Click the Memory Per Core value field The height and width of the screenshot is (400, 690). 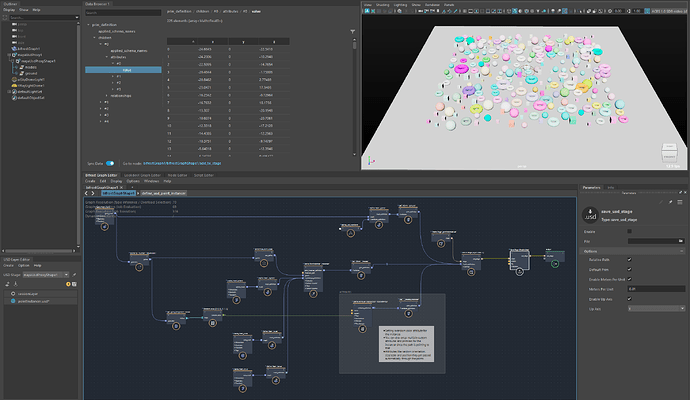pyautogui.click(x=655, y=289)
